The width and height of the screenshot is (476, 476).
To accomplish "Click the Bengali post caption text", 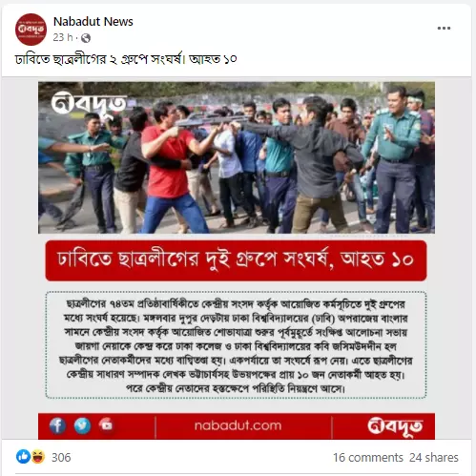I will 126,59.
